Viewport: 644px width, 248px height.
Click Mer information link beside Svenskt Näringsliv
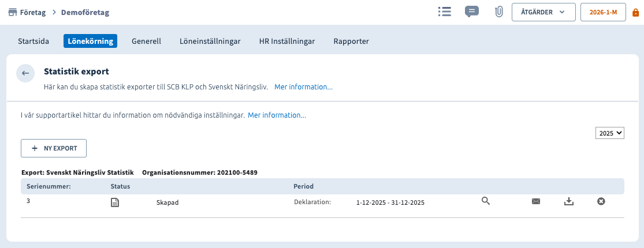[x=303, y=87]
